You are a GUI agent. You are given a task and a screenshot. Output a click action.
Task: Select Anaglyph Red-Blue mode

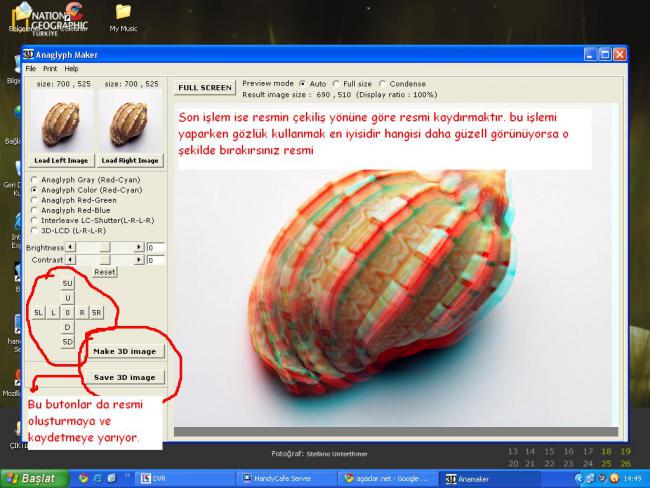(34, 210)
